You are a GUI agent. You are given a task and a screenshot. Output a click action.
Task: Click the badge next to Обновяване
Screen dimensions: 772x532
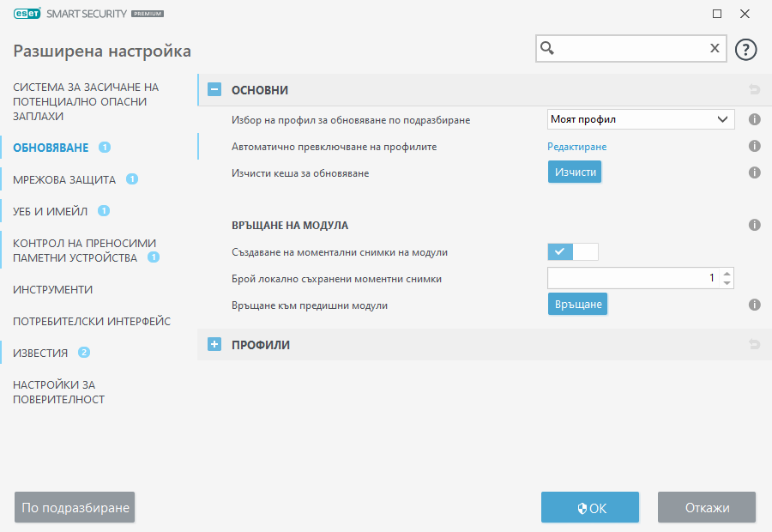click(105, 147)
